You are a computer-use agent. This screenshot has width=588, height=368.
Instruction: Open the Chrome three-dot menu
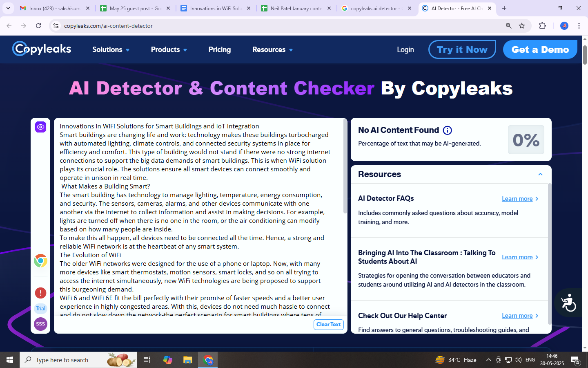point(579,26)
